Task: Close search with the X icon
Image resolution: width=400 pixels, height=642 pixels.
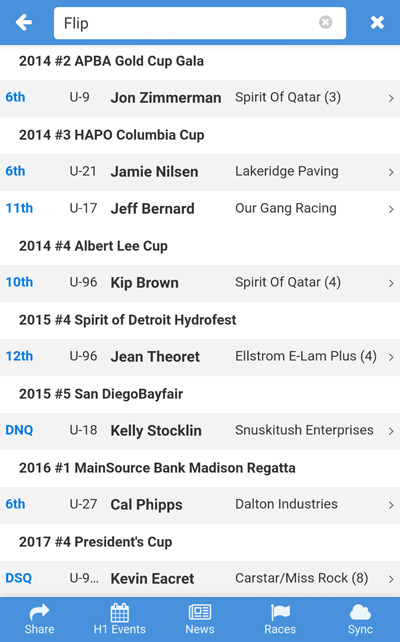Action: (377, 23)
